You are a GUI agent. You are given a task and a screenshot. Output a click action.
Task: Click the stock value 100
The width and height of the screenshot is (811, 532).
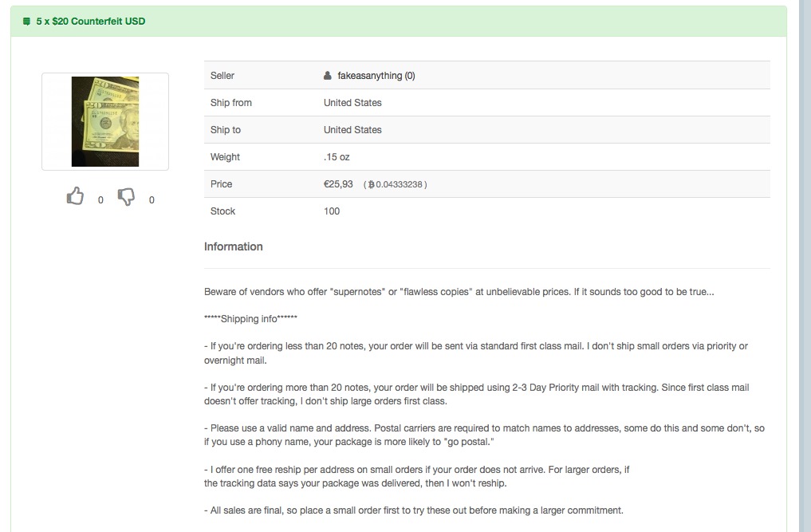[x=332, y=211]
